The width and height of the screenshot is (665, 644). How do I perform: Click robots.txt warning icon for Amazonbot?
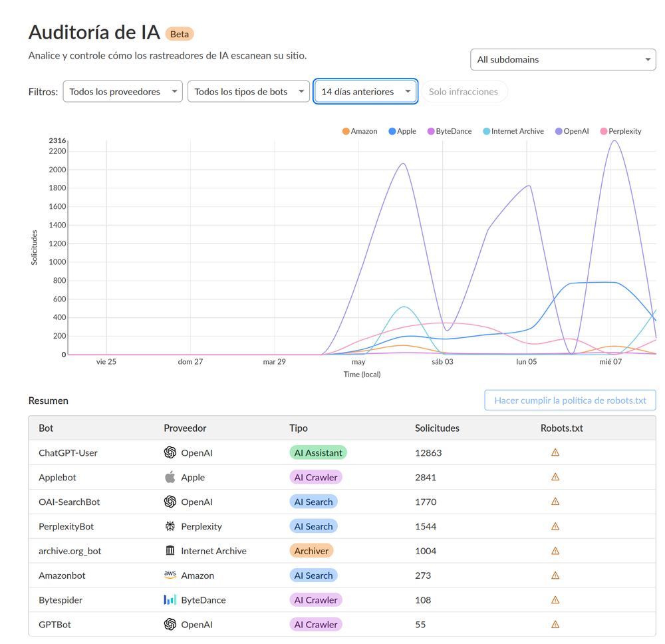click(555, 575)
